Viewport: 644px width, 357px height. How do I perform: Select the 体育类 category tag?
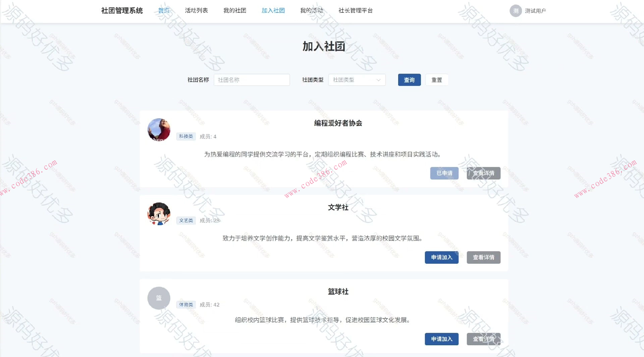pyautogui.click(x=186, y=305)
